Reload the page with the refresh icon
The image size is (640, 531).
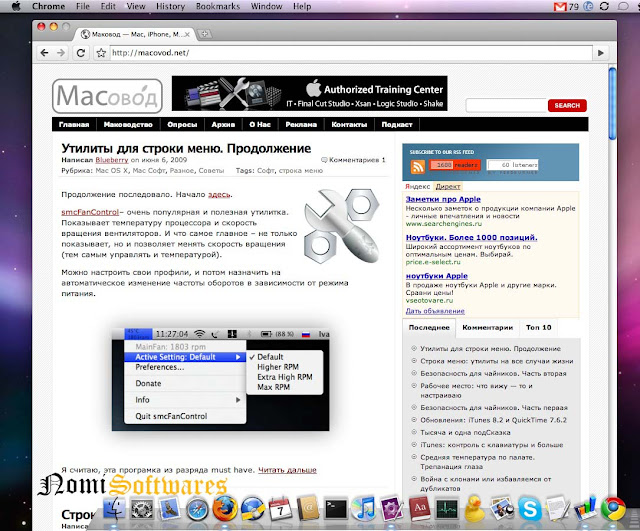(81, 53)
